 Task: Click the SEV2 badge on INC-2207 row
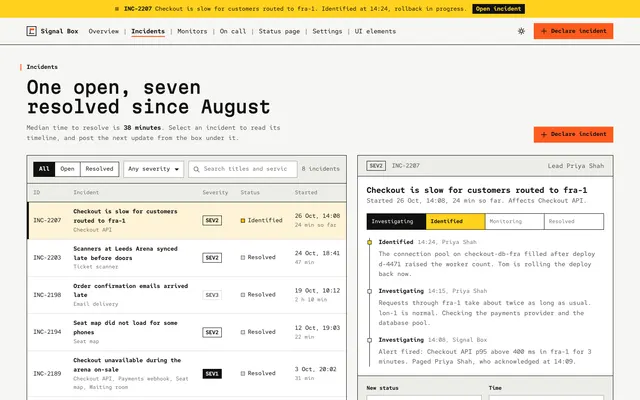click(212, 220)
